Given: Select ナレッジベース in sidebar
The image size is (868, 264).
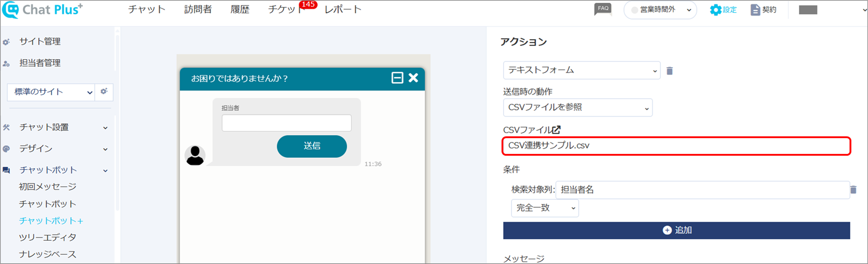Looking at the screenshot, I should pyautogui.click(x=48, y=254).
